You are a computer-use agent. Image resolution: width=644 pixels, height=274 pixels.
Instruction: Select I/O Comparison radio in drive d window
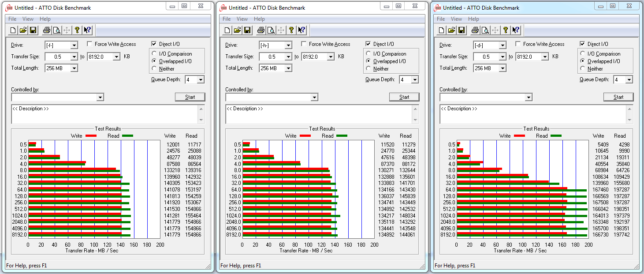pos(582,54)
